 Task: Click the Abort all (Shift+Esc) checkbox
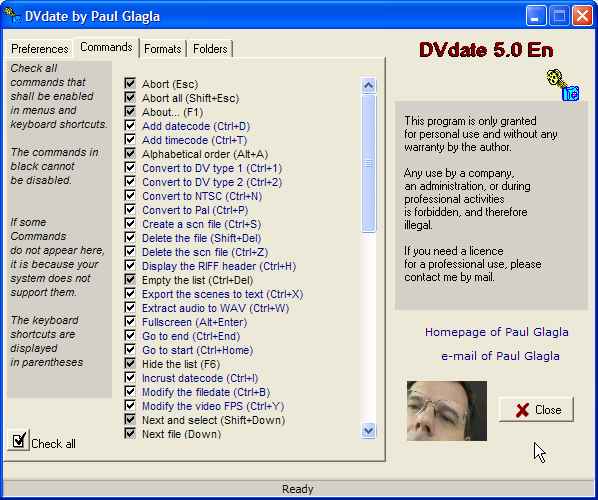130,97
